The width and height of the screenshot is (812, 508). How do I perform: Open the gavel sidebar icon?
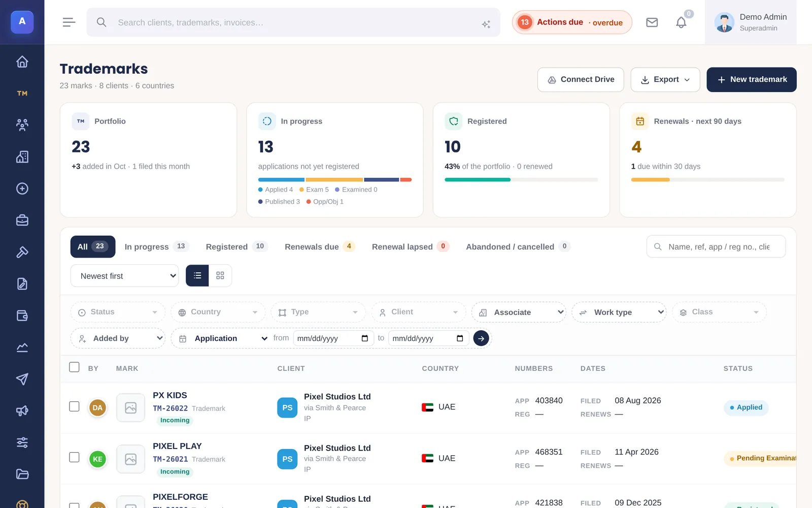pos(22,252)
